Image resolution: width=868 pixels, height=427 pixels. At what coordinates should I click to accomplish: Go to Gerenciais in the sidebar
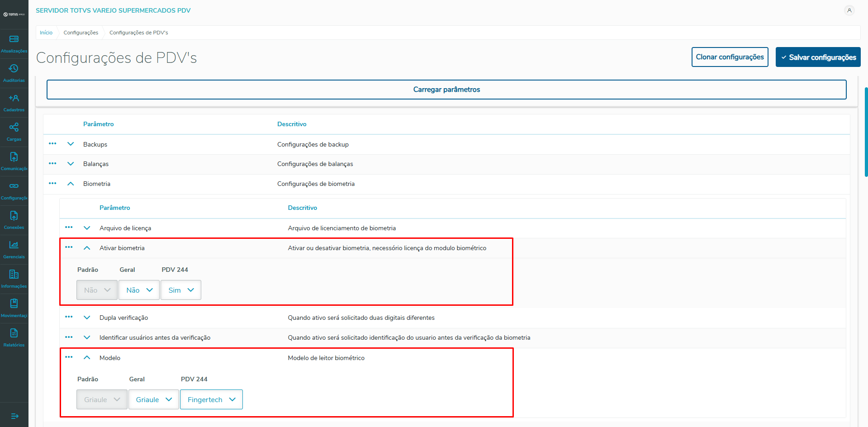[14, 250]
